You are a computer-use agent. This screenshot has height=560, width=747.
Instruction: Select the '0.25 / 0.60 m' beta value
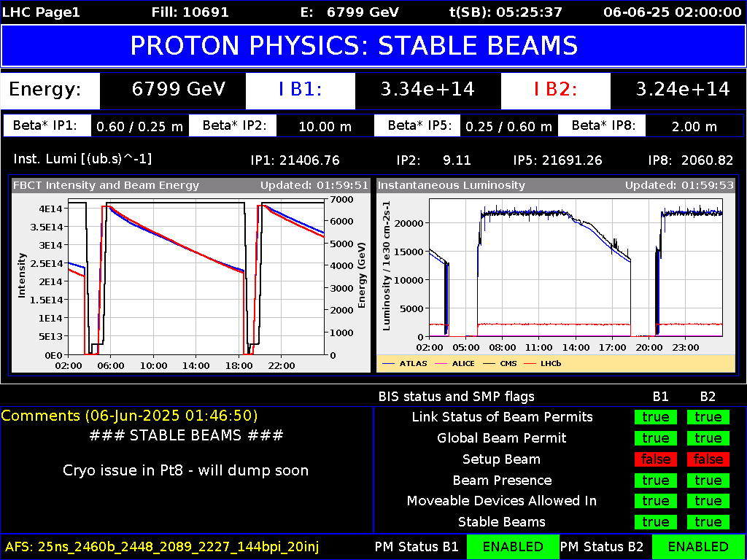pyautogui.click(x=508, y=126)
